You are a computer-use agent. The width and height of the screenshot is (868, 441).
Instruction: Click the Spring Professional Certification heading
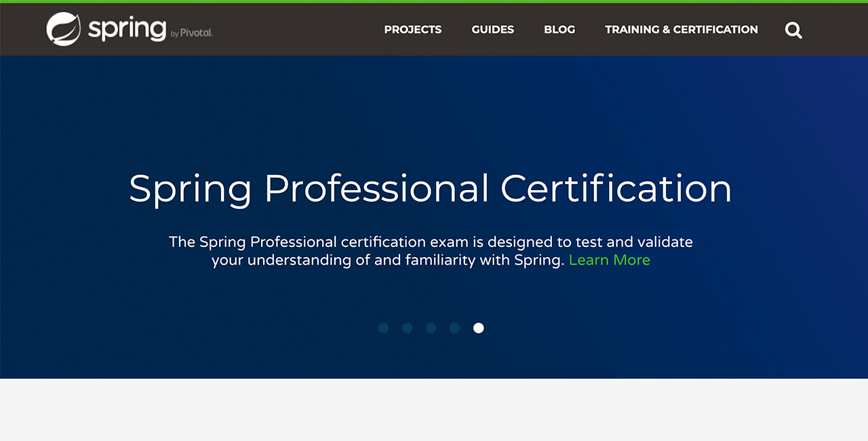431,189
